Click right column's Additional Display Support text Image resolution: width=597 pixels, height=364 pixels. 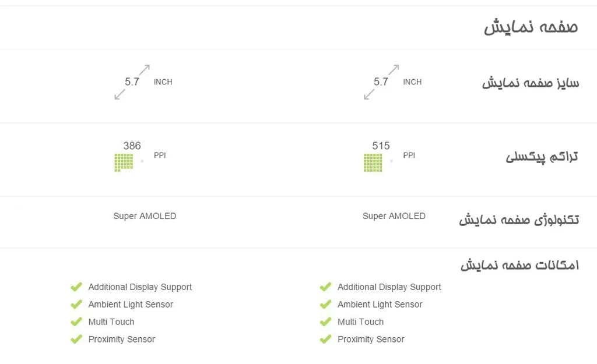tap(389, 287)
